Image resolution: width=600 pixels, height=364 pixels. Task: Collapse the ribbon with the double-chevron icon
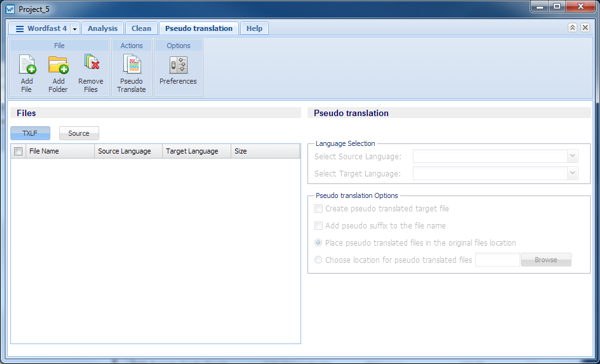(x=572, y=28)
